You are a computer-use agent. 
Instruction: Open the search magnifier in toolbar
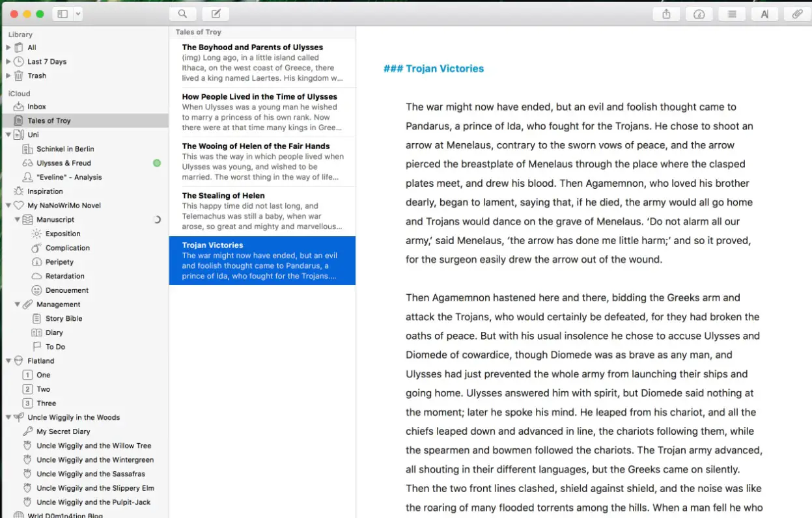(x=182, y=14)
